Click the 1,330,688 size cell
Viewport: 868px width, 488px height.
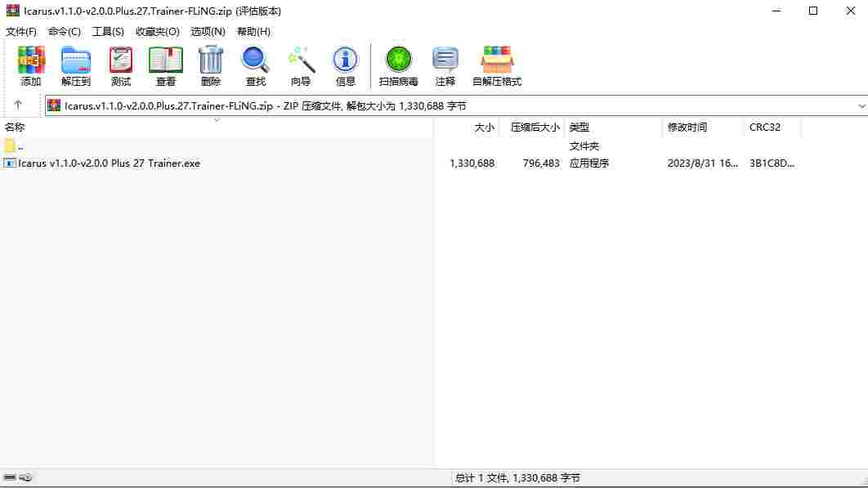click(x=472, y=163)
